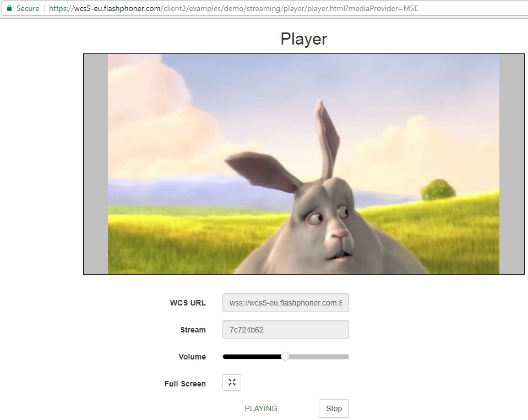Image resolution: width=528 pixels, height=420 pixels.
Task: Click the Volume label
Action: click(x=192, y=357)
